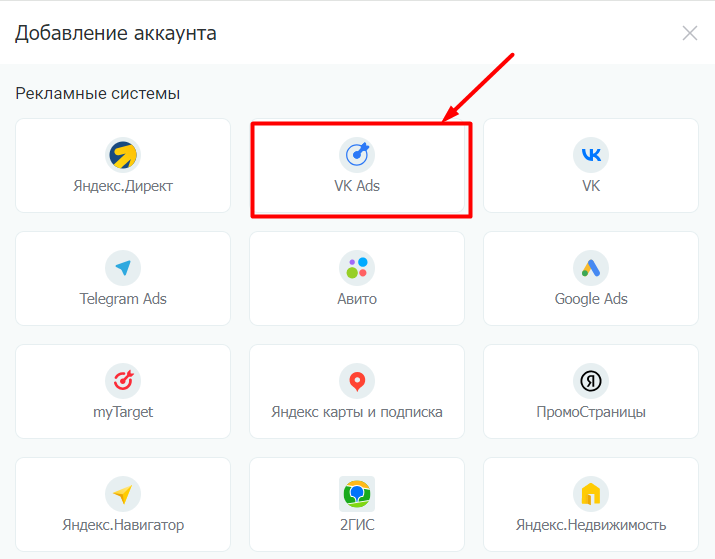This screenshot has width=715, height=559.
Task: Click the myTarget red target icon
Action: click(123, 381)
